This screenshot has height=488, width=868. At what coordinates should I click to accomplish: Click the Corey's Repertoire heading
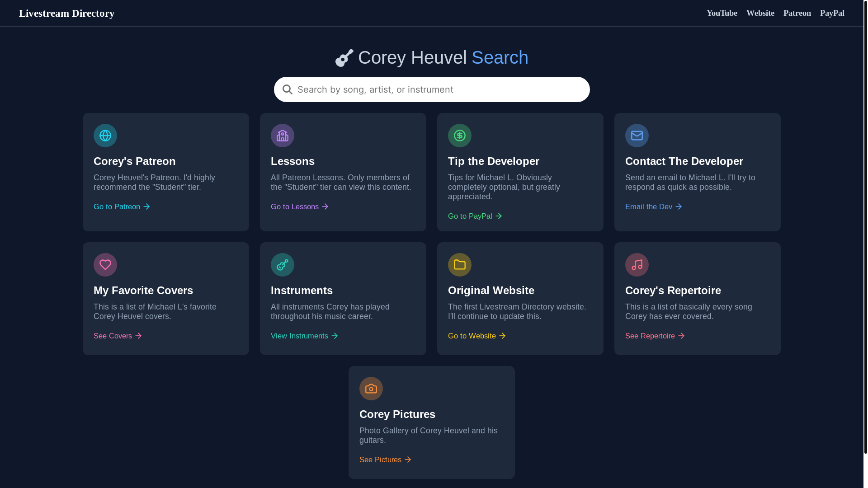tap(673, 291)
